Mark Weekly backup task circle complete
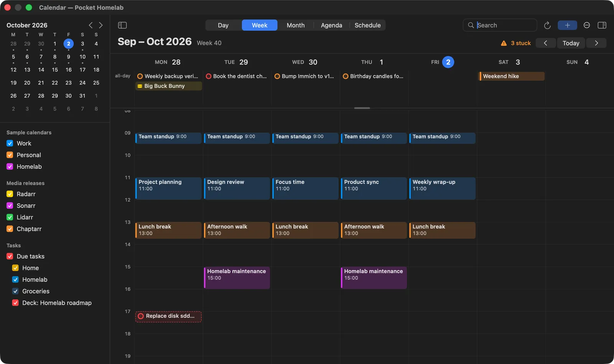 click(x=140, y=76)
